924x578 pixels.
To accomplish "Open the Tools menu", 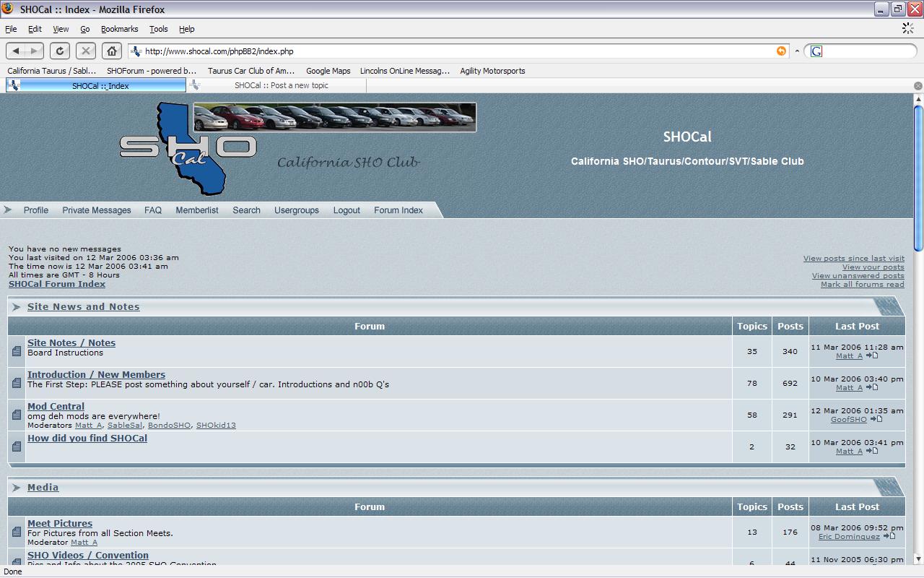I will tap(158, 29).
